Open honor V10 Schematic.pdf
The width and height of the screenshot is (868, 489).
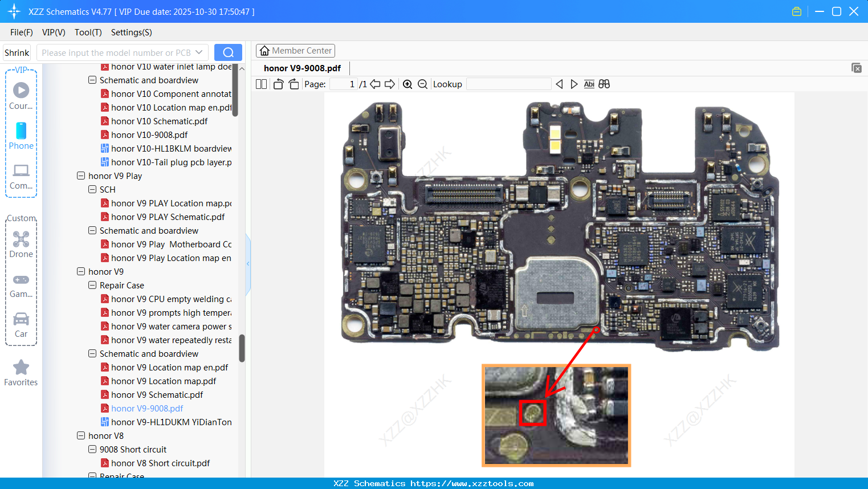(x=154, y=121)
